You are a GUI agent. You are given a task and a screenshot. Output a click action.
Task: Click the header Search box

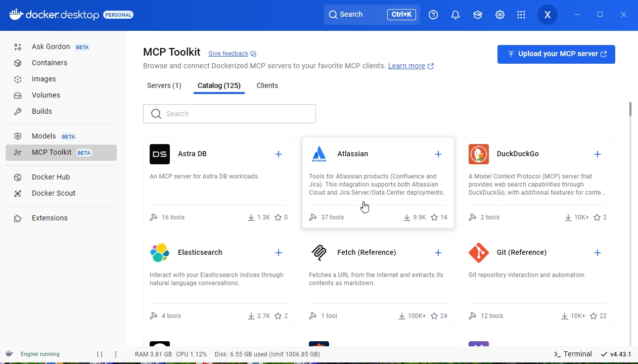[x=372, y=15]
